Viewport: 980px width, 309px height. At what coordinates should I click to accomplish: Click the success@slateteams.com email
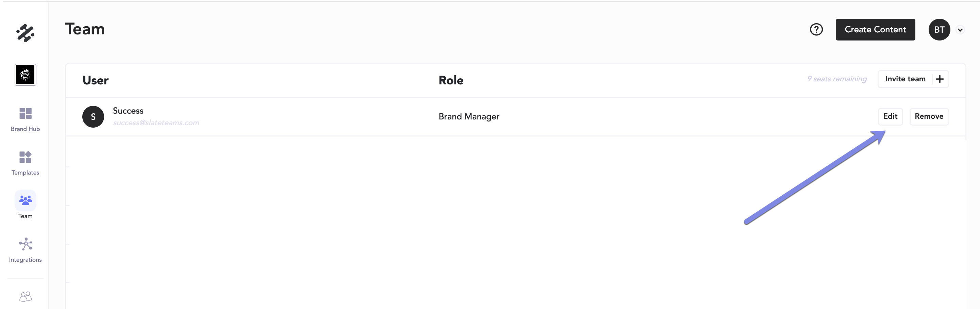coord(155,123)
